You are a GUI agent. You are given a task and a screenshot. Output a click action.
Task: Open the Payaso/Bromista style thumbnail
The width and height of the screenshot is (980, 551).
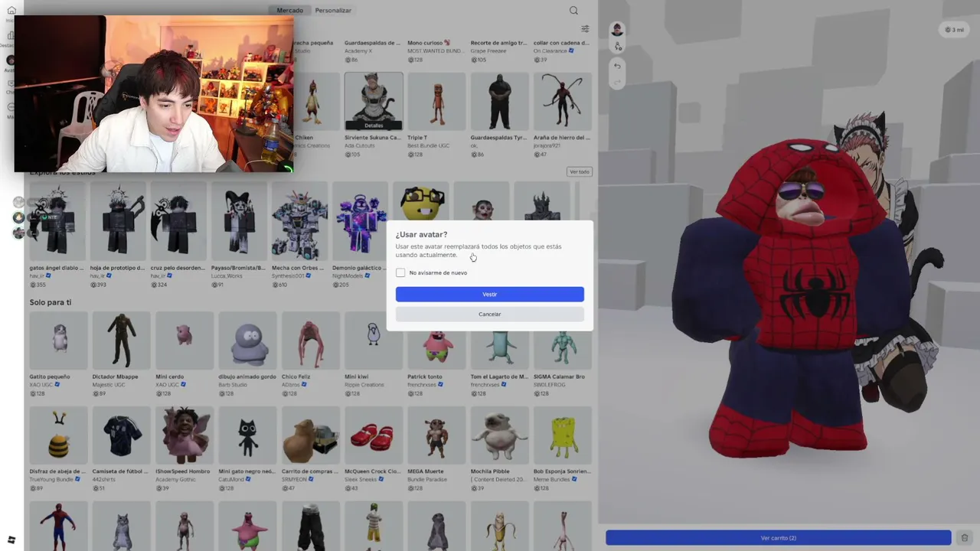[x=240, y=222]
